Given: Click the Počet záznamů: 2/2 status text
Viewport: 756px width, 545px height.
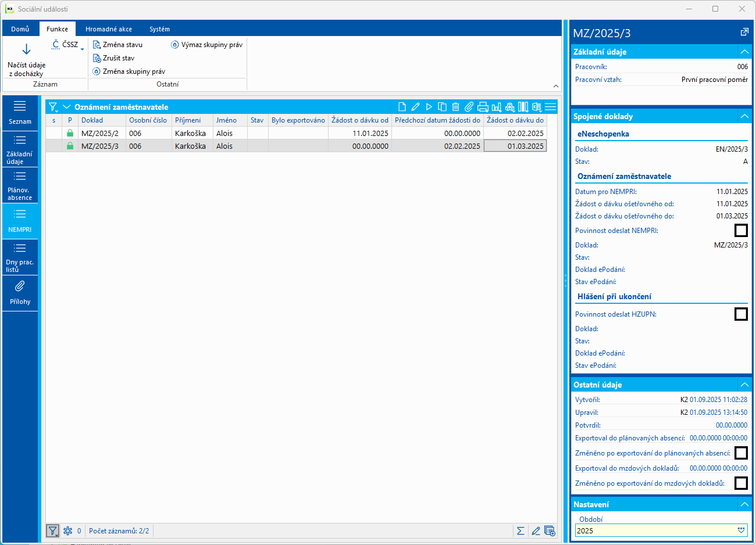Looking at the screenshot, I should (119, 531).
